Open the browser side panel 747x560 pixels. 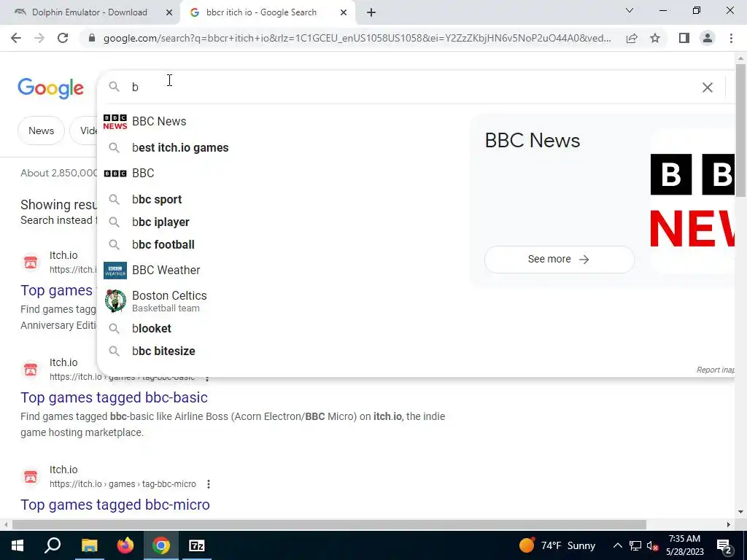point(684,38)
